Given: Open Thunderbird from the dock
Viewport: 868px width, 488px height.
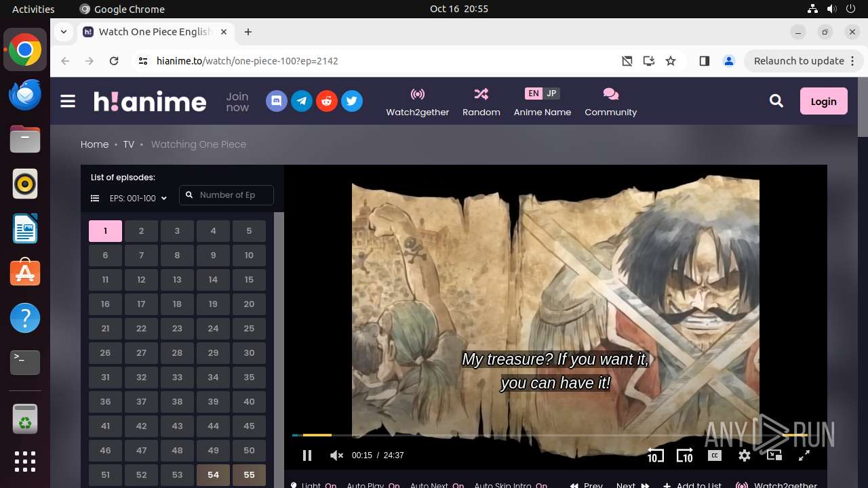Looking at the screenshot, I should point(25,94).
